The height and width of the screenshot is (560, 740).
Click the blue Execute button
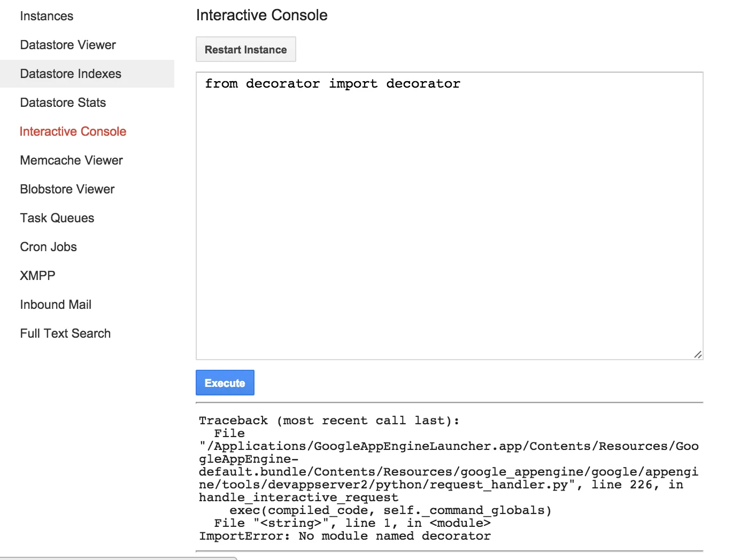click(x=225, y=383)
